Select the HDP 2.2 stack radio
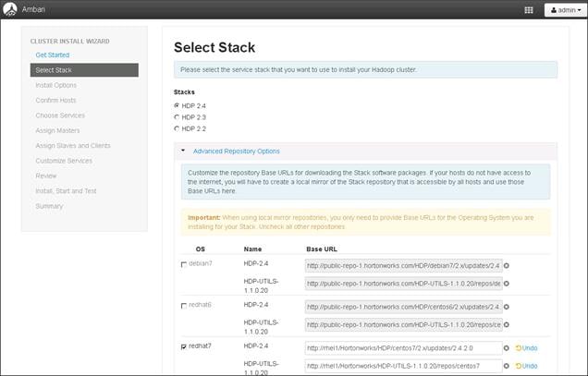 (x=177, y=128)
